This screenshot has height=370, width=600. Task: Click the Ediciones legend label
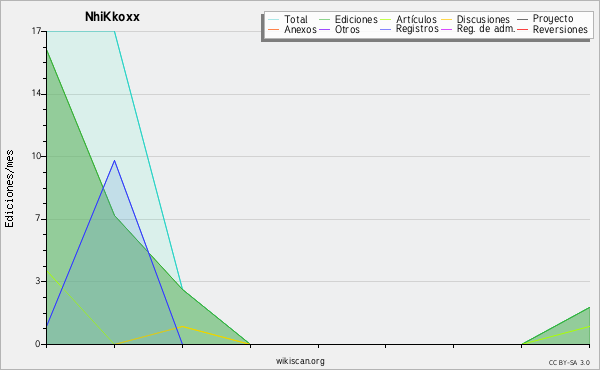pyautogui.click(x=356, y=19)
